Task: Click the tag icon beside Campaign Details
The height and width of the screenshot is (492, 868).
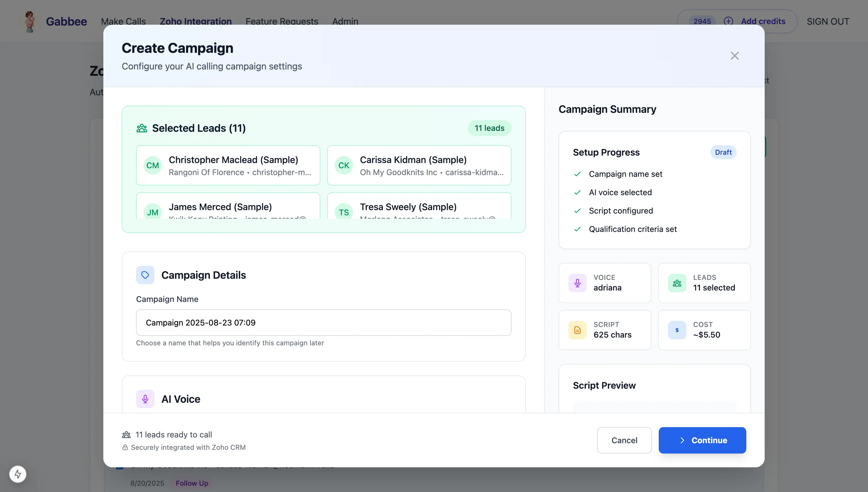Action: (x=145, y=275)
